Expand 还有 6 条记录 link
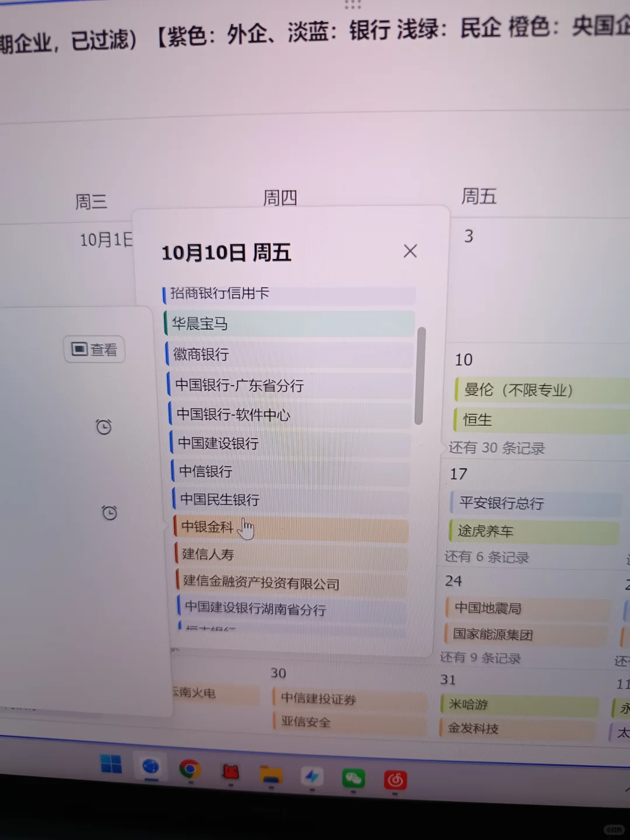Screen dimensions: 630x840 487,557
